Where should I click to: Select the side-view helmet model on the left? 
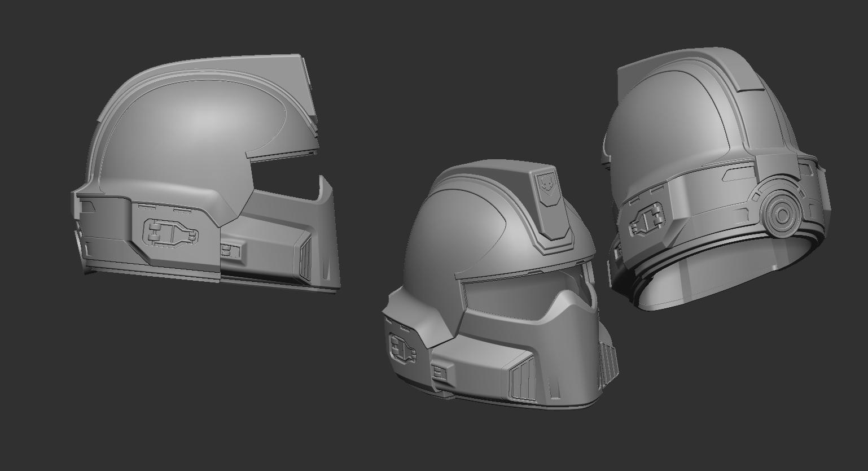(x=206, y=175)
